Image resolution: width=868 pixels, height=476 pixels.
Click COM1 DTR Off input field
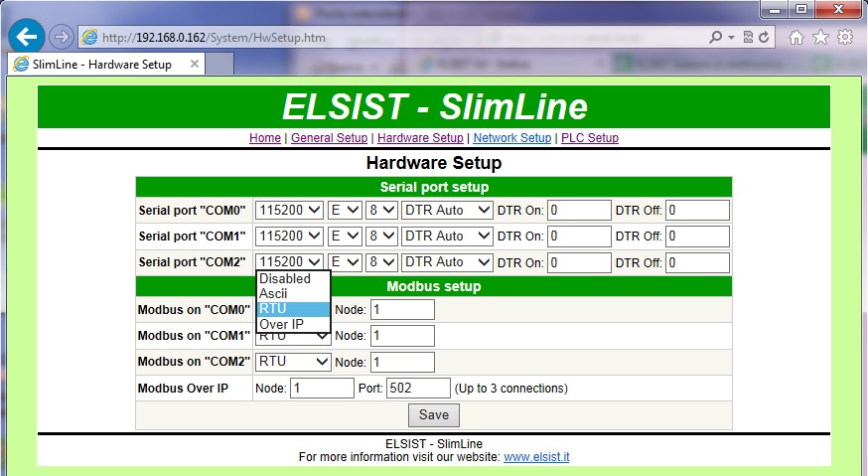pyautogui.click(x=697, y=237)
